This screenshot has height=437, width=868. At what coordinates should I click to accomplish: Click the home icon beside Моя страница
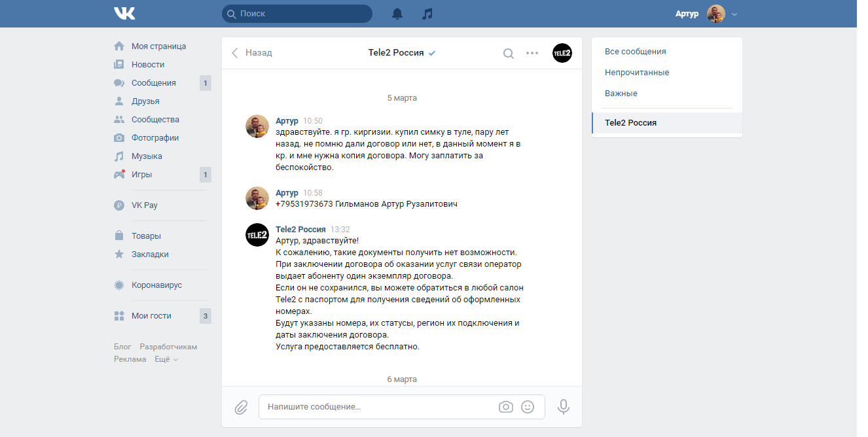point(119,46)
